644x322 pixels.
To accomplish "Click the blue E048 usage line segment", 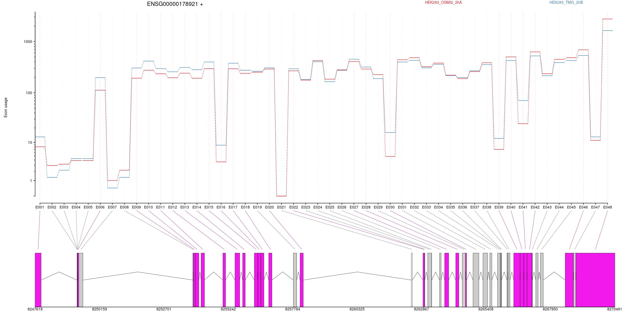I will pos(608,31).
